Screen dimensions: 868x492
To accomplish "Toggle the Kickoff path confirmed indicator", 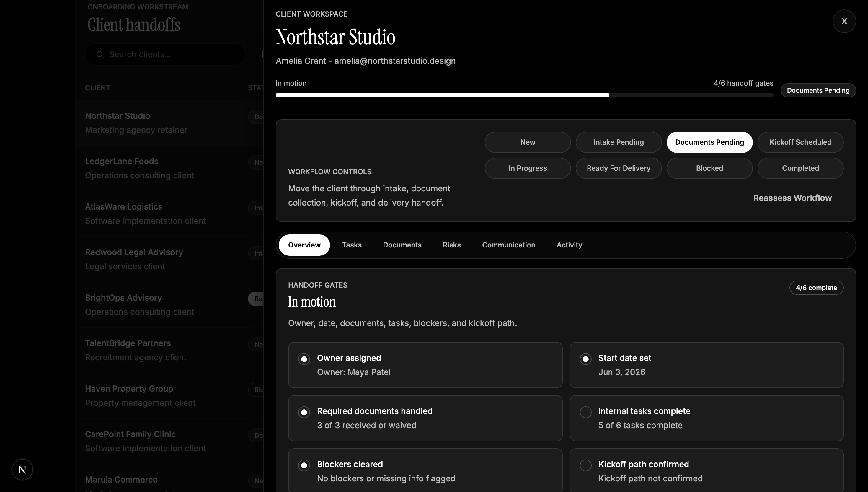I will click(586, 465).
